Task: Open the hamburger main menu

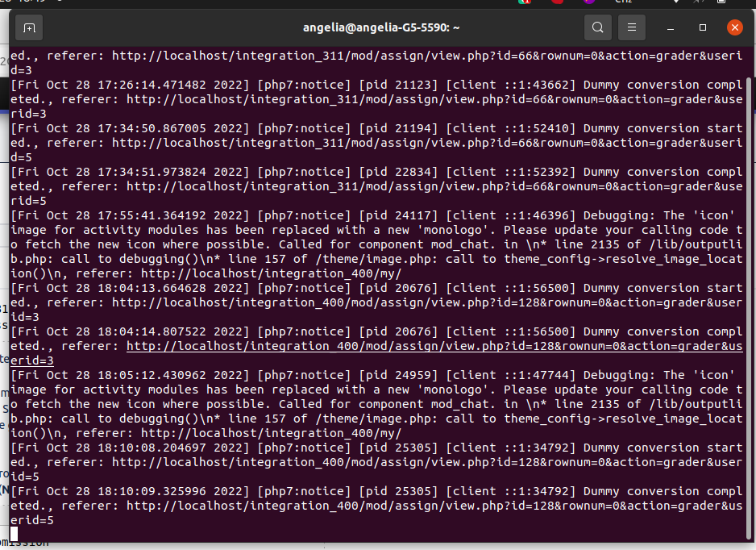Action: (632, 27)
